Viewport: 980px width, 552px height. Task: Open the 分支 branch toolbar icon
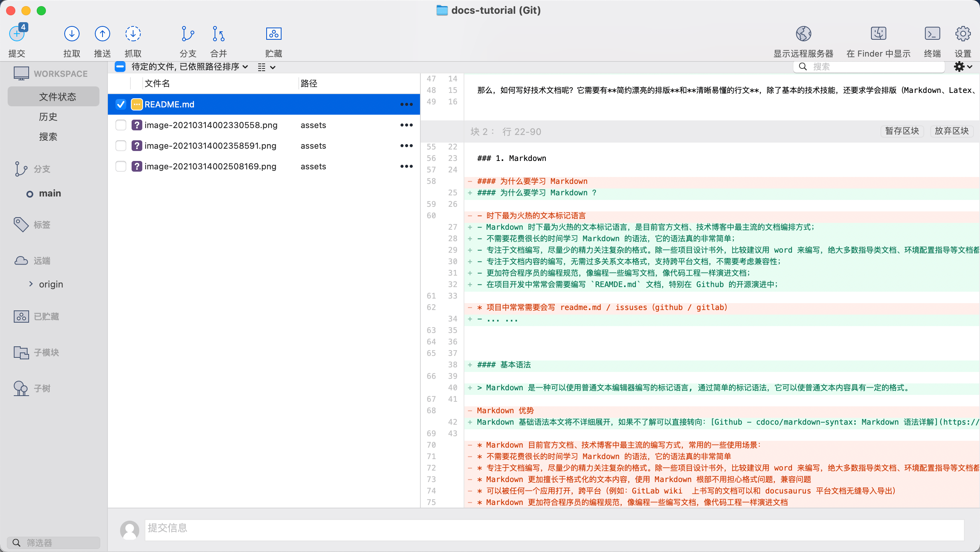pyautogui.click(x=187, y=34)
